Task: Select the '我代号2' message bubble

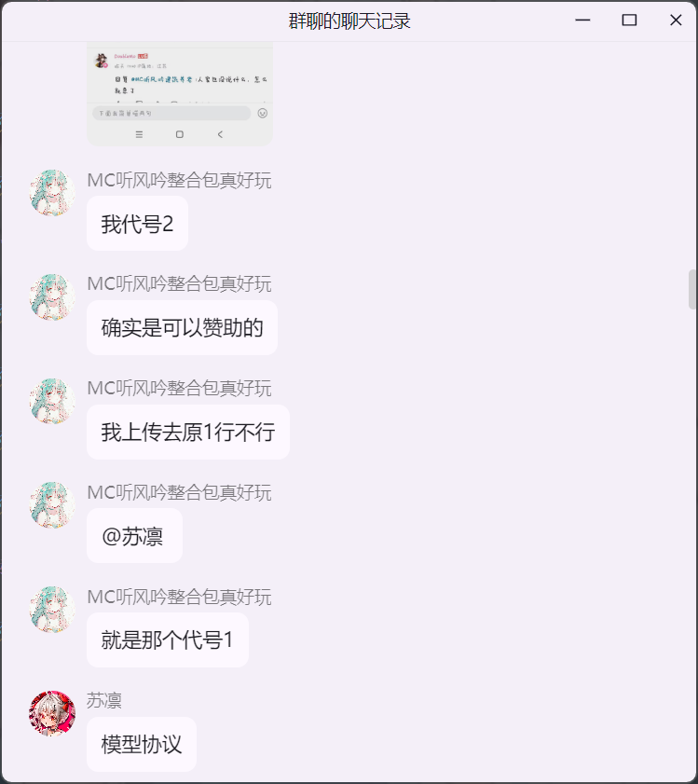Action: 138,224
